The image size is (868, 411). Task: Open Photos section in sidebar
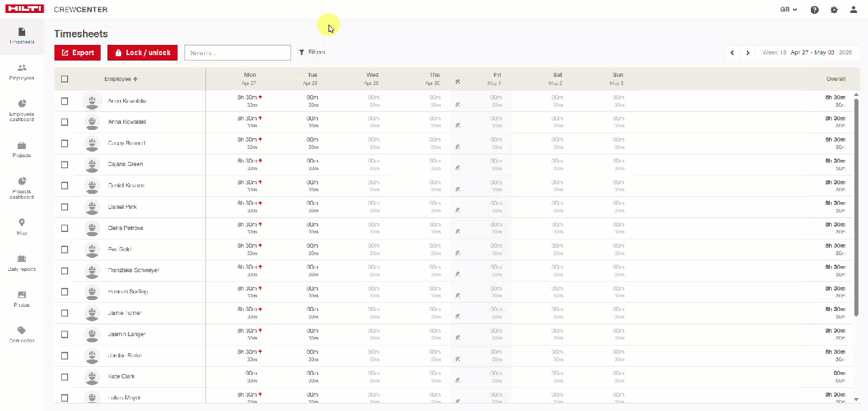click(x=22, y=299)
